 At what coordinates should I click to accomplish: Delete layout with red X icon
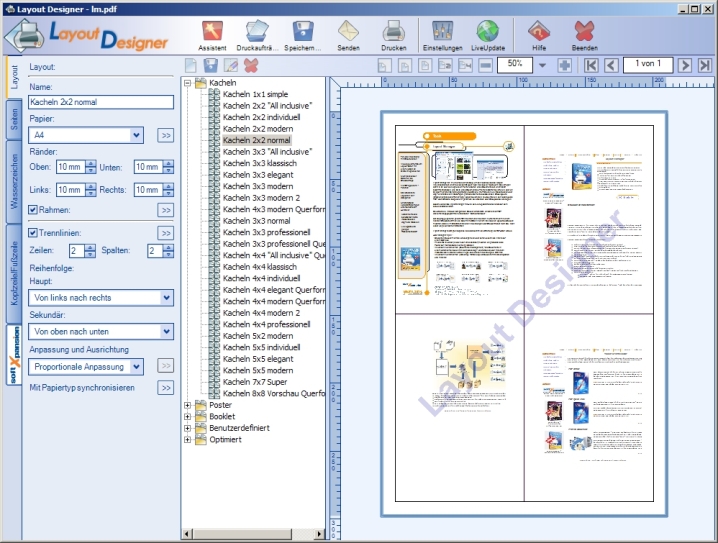(251, 65)
